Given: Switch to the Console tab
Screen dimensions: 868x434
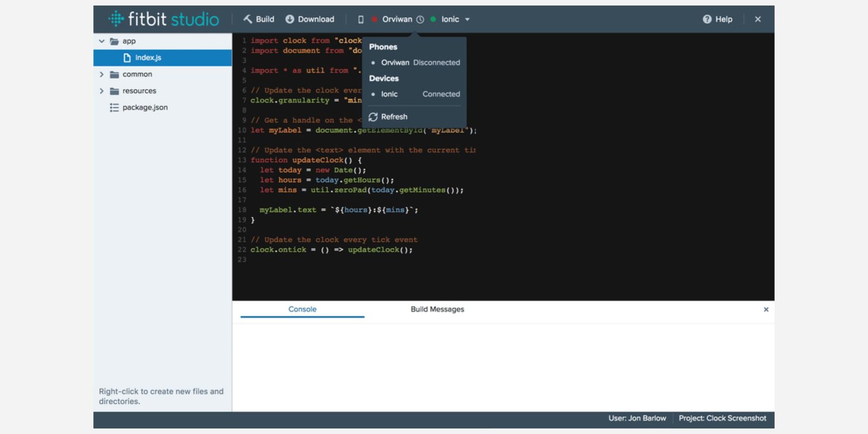Looking at the screenshot, I should pos(302,309).
